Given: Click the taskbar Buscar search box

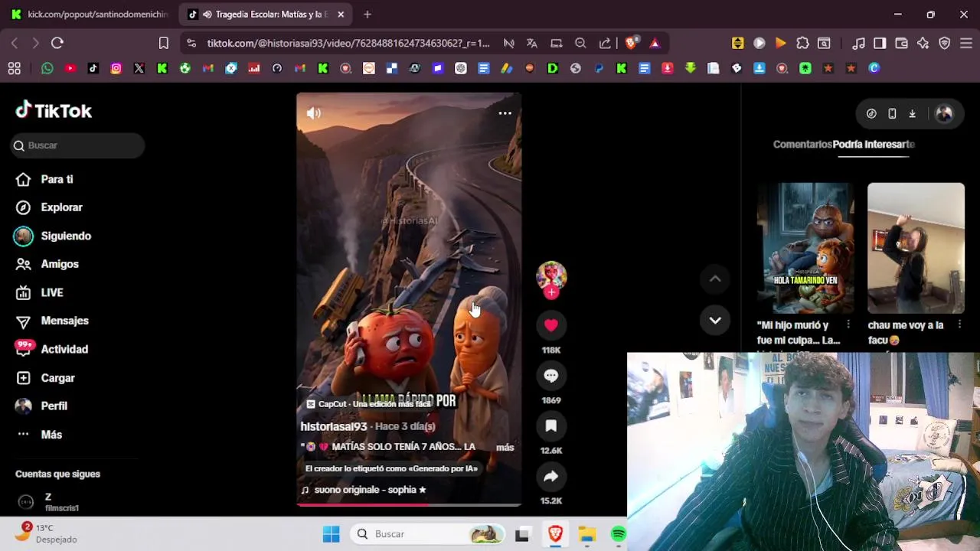Looking at the screenshot, I should click(x=429, y=534).
